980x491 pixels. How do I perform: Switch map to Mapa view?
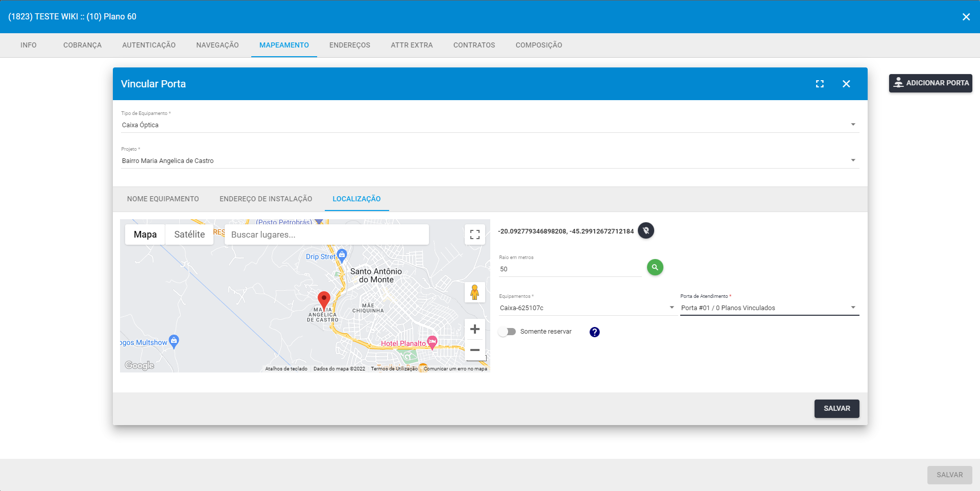[145, 235]
